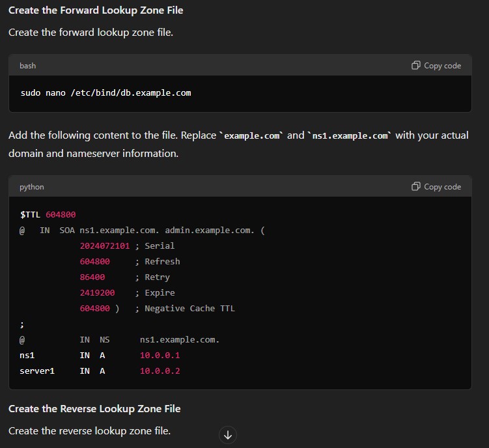This screenshot has width=489, height=448.
Task: Click 'ns1.example.com.' in the NS record line
Action: point(180,339)
